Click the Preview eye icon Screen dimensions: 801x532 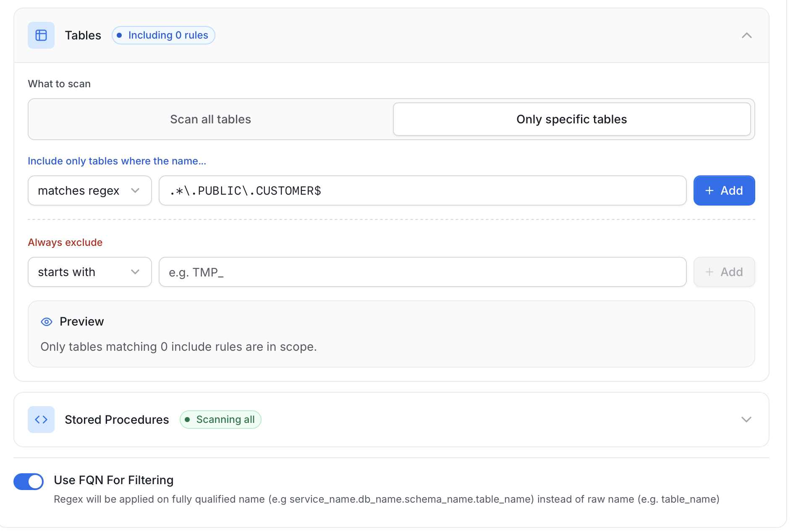pos(47,322)
